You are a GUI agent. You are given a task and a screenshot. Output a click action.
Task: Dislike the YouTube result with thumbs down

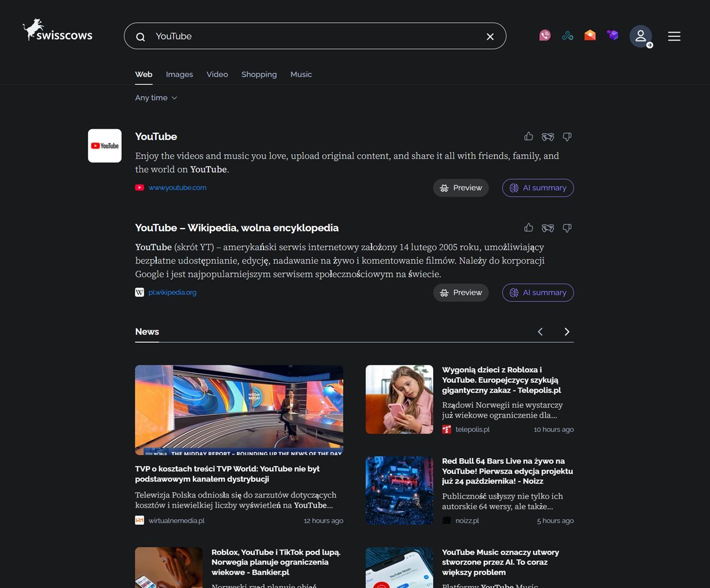(x=567, y=136)
